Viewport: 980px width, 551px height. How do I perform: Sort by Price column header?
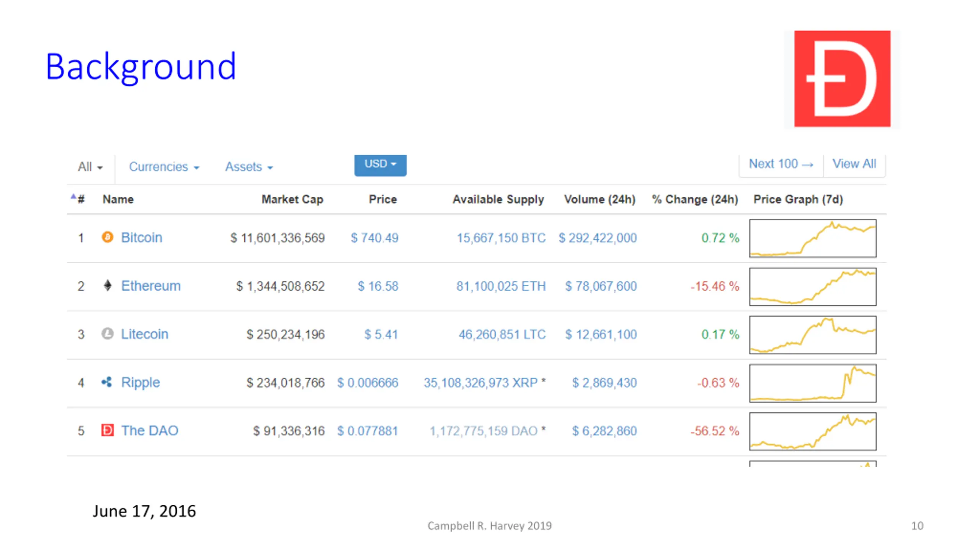click(x=383, y=199)
